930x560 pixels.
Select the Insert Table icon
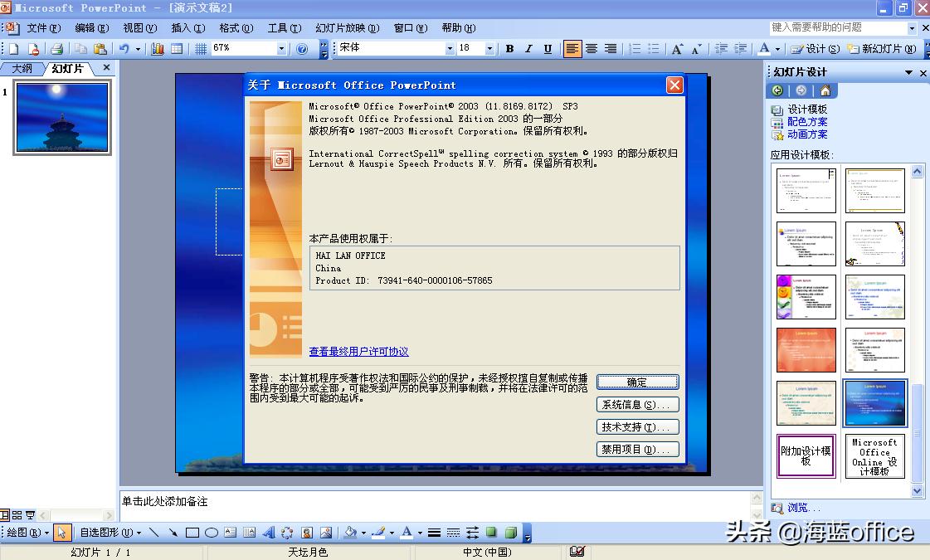point(177,49)
